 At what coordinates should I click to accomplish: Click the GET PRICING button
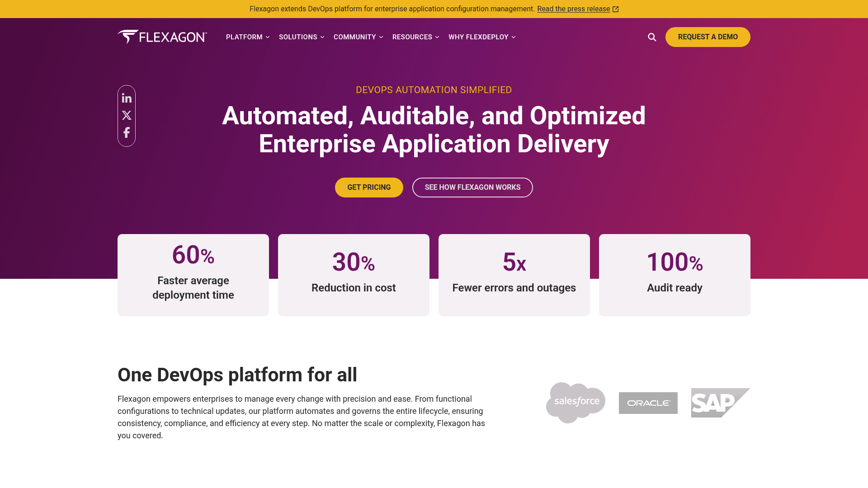[369, 187]
